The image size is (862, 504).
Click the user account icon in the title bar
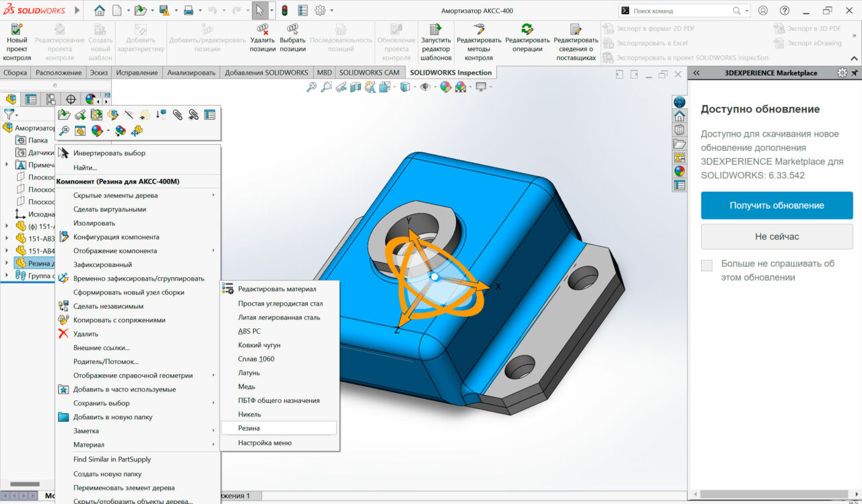763,11
